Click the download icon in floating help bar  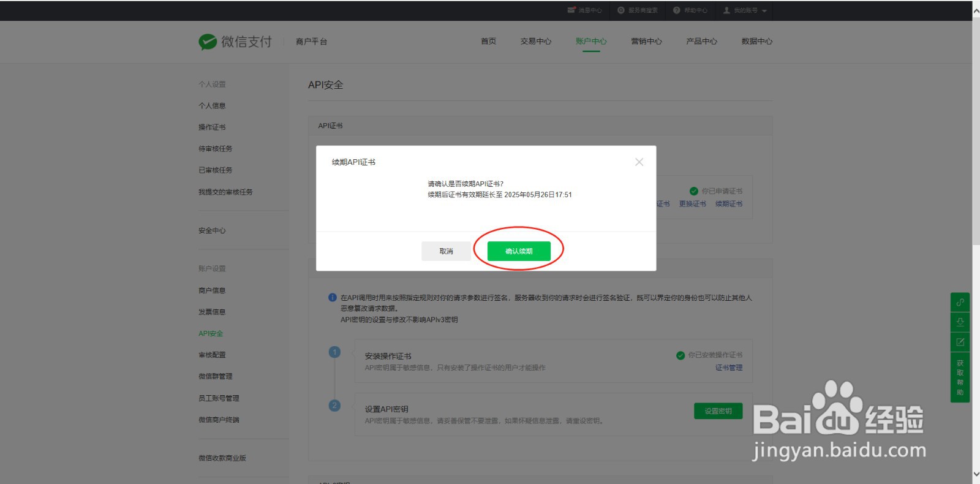click(x=960, y=322)
